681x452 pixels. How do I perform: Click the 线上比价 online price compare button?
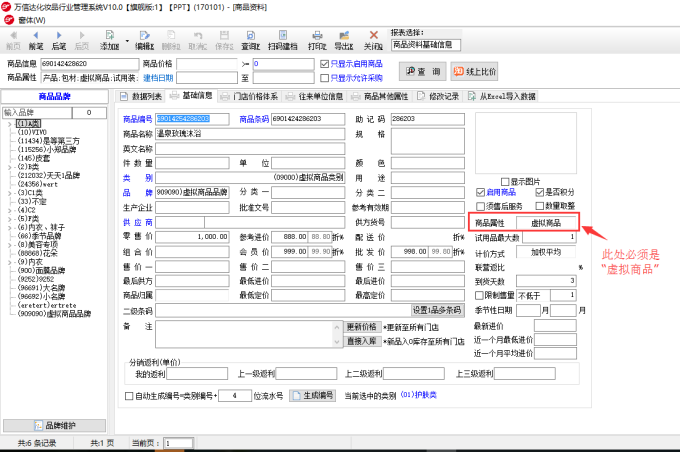click(x=474, y=71)
